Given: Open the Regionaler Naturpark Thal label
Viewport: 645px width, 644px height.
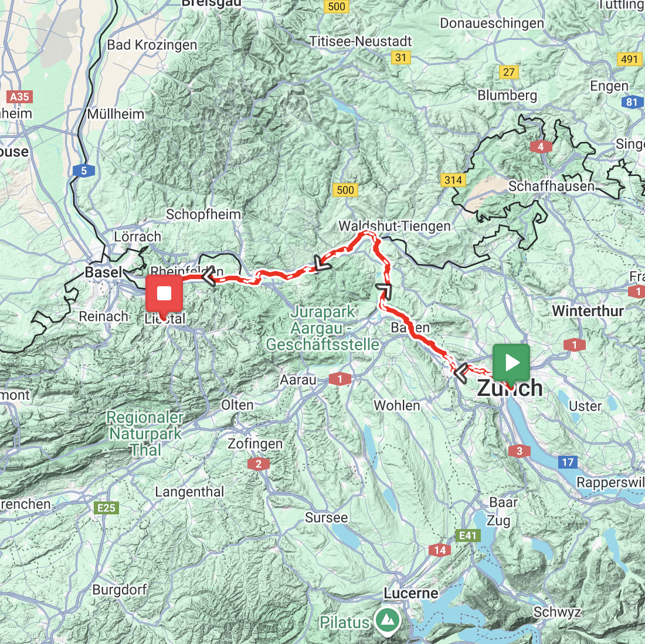Looking at the screenshot, I should click(145, 433).
